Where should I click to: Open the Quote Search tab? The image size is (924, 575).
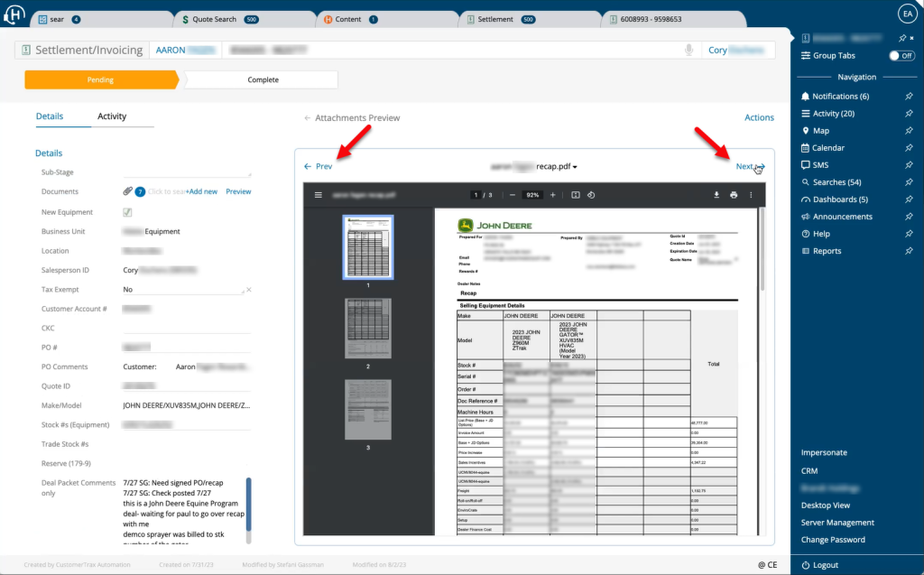[208, 19]
